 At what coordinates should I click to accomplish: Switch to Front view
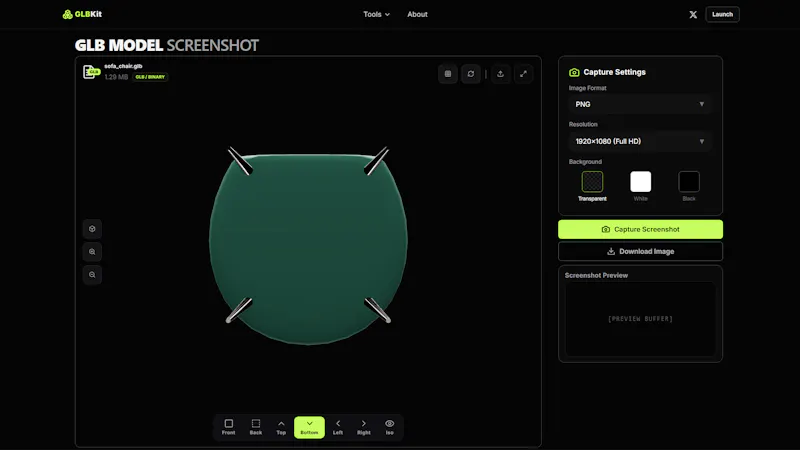point(229,427)
